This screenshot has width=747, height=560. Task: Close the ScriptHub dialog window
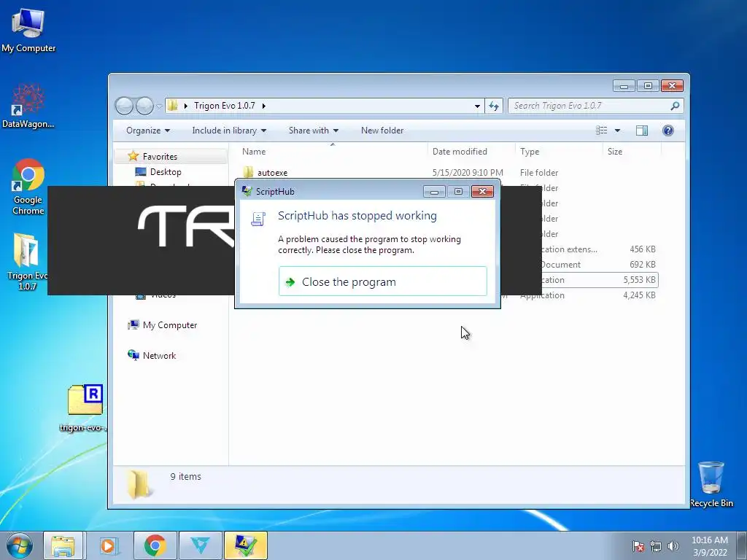click(482, 192)
